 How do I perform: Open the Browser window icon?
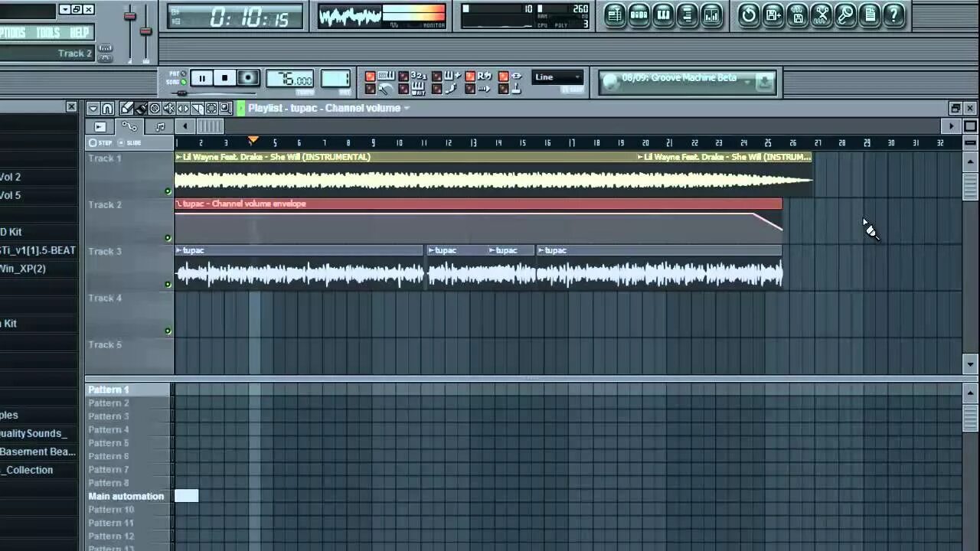pyautogui.click(x=688, y=15)
